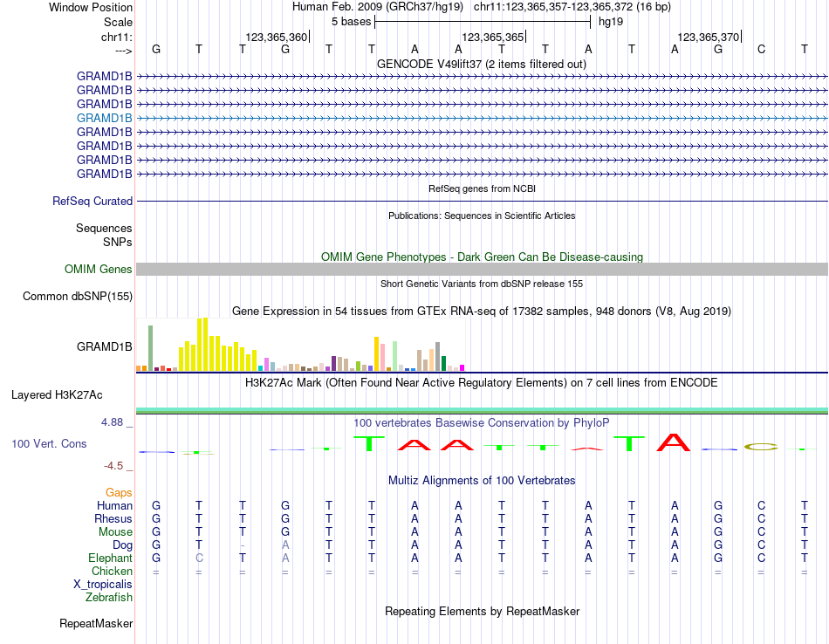The width and height of the screenshot is (829, 644).
Task: Open the H3K27Ac Mark track title
Action: 481,383
